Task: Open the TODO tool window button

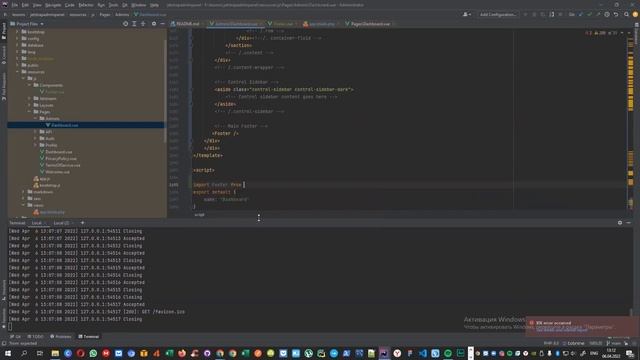Action: [35, 337]
